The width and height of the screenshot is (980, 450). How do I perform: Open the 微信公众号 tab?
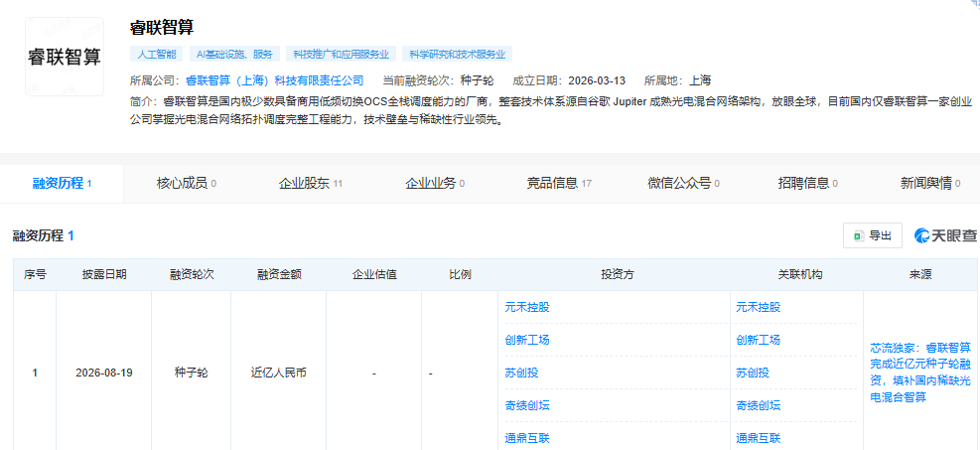pos(683,184)
